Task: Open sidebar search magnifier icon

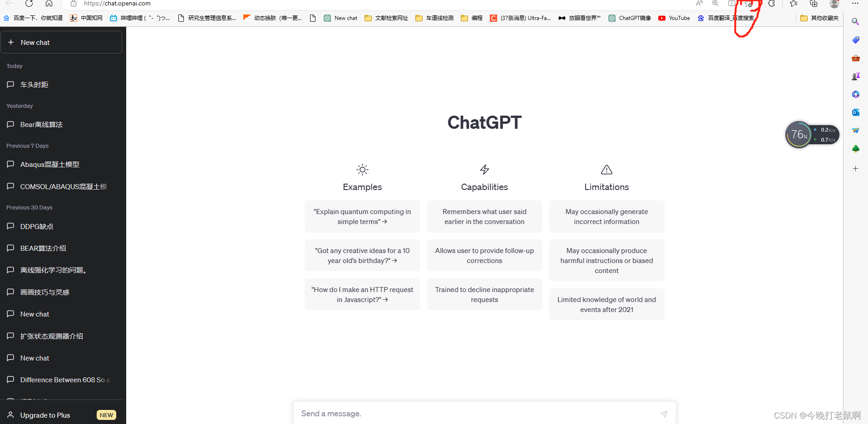Action: pos(855,22)
